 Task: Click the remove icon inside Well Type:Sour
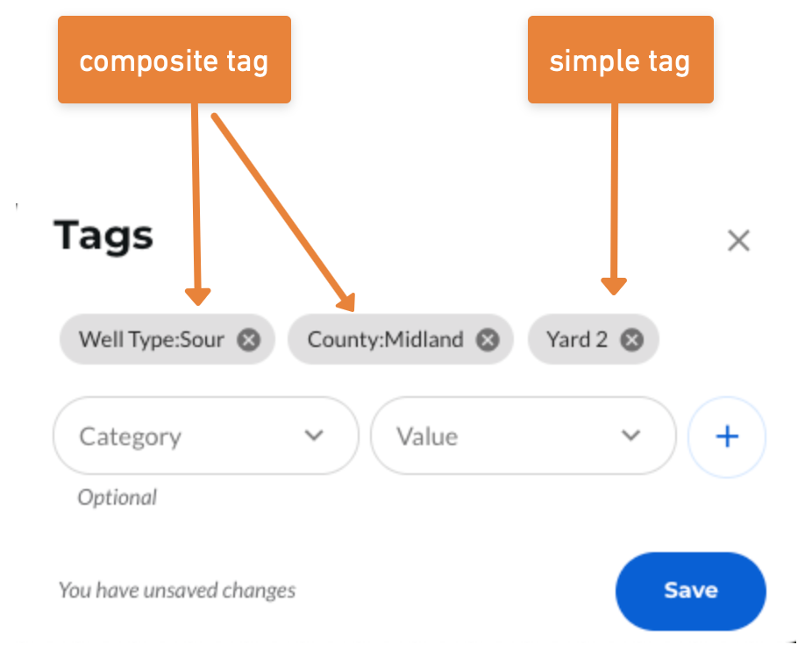pos(248,340)
